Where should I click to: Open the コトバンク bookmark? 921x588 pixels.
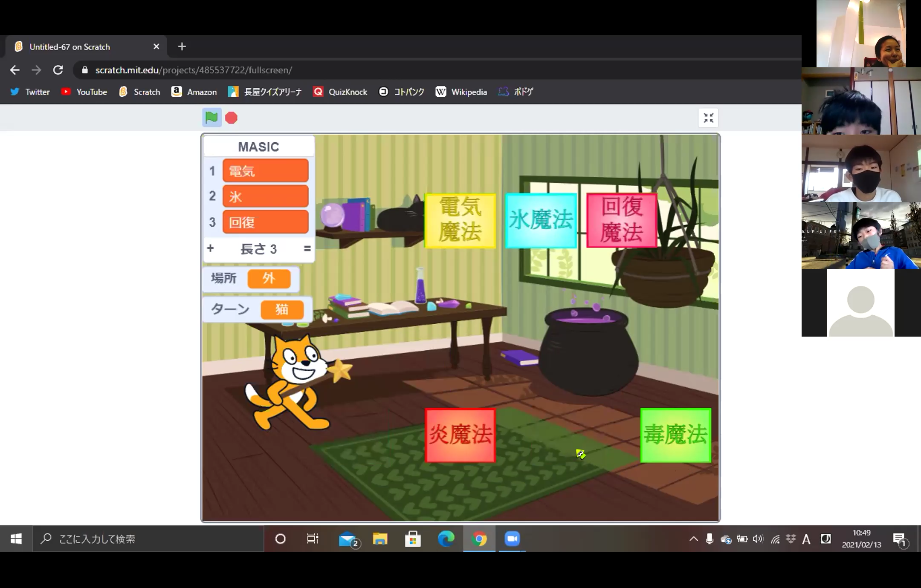coord(401,92)
